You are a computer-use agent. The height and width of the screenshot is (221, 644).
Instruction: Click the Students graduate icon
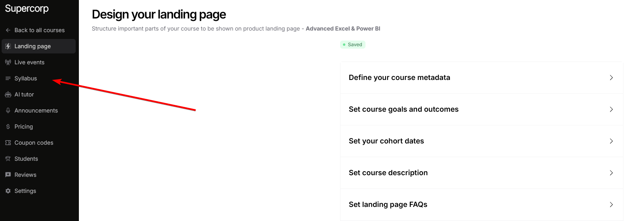[x=8, y=159]
